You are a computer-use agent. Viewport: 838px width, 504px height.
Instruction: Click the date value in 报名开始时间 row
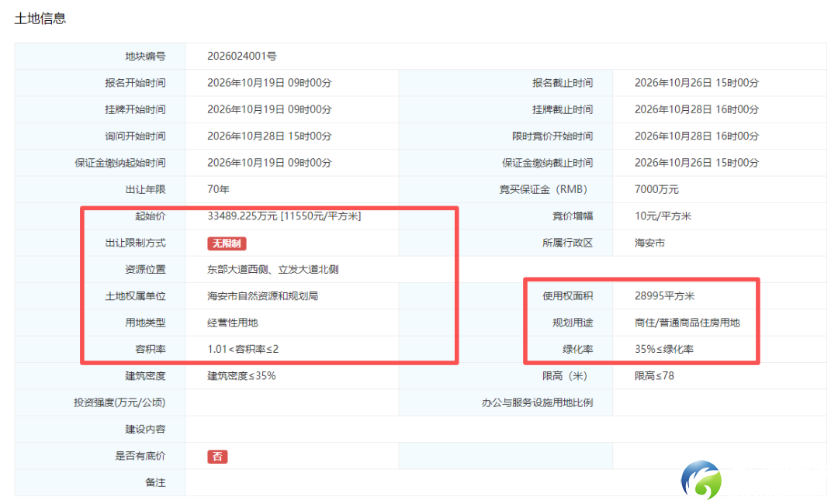click(269, 83)
